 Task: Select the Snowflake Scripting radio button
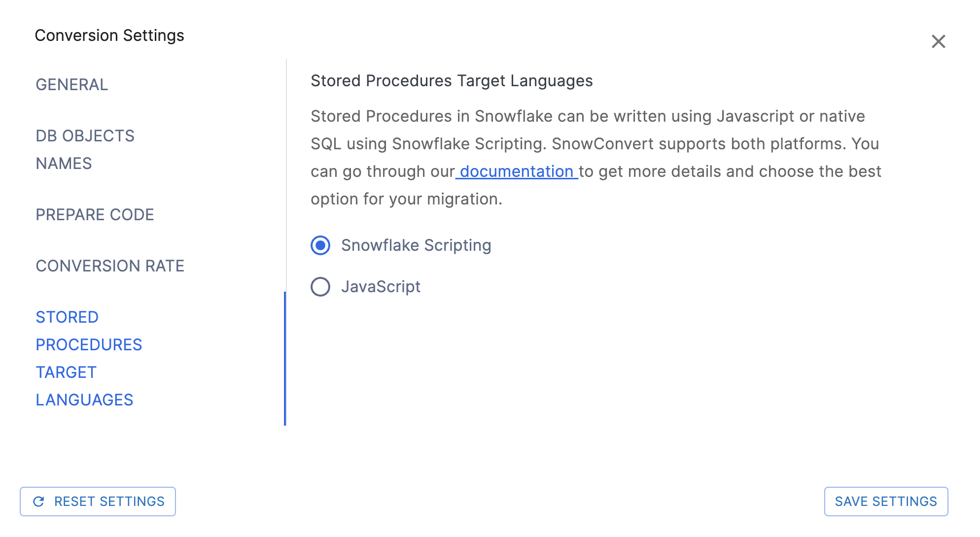point(320,245)
